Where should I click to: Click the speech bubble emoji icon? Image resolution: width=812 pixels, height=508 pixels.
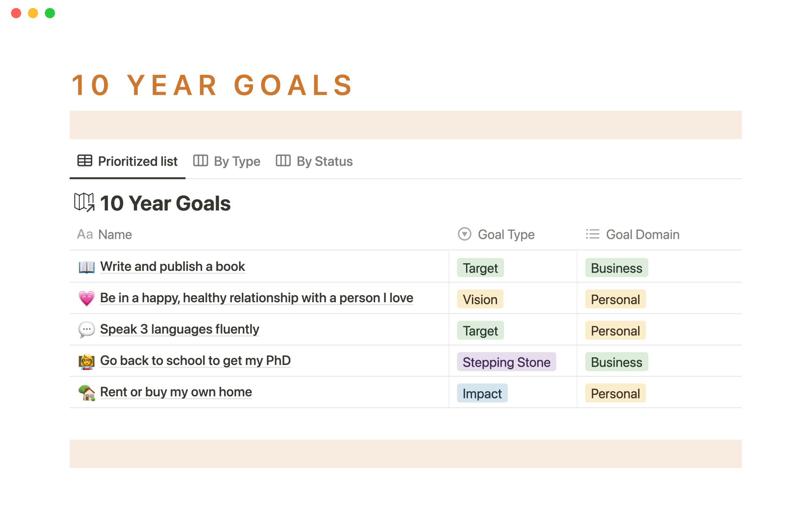tap(87, 329)
